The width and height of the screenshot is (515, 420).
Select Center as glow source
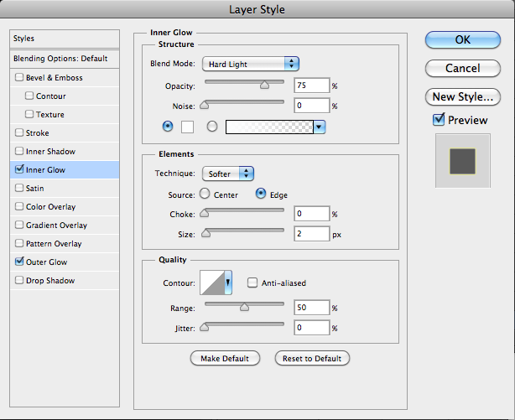tap(204, 194)
